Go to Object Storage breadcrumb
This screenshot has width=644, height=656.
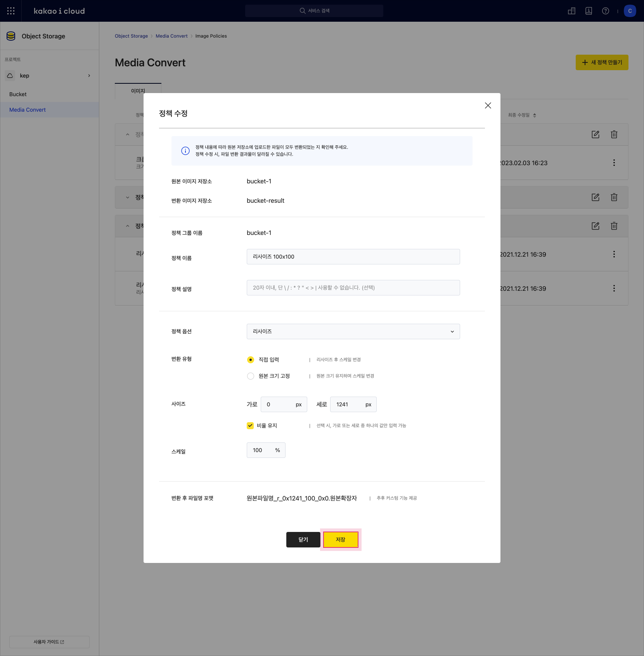pos(131,36)
